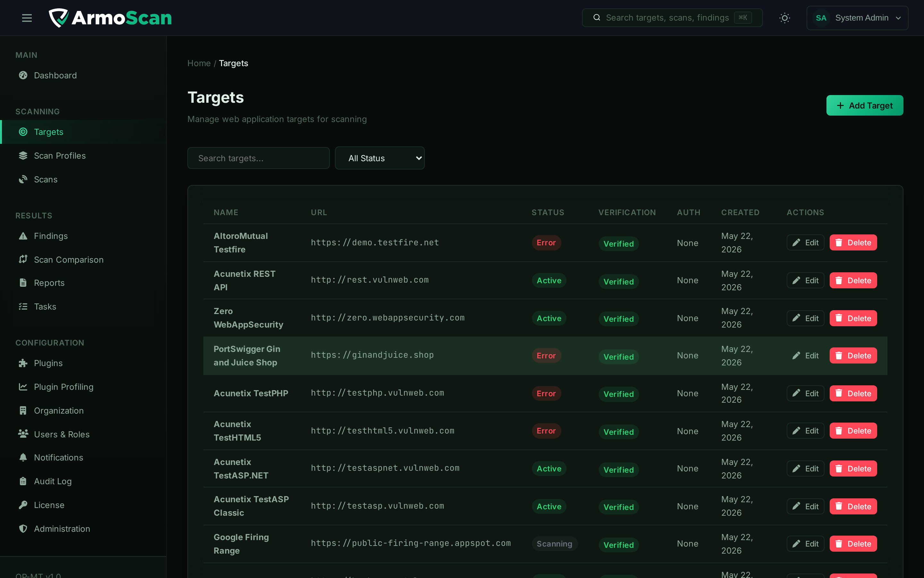This screenshot has width=924, height=578.
Task: Open Notifications in the sidebar
Action: [83, 458]
